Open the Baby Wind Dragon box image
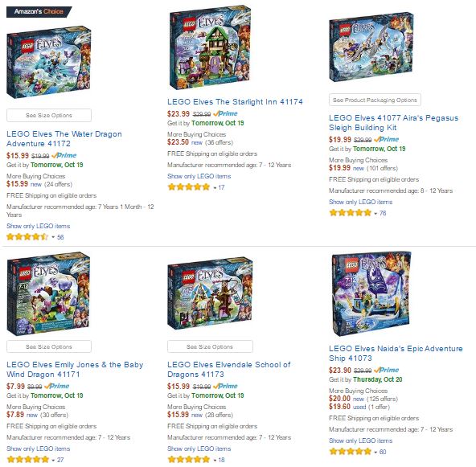 click(48, 293)
